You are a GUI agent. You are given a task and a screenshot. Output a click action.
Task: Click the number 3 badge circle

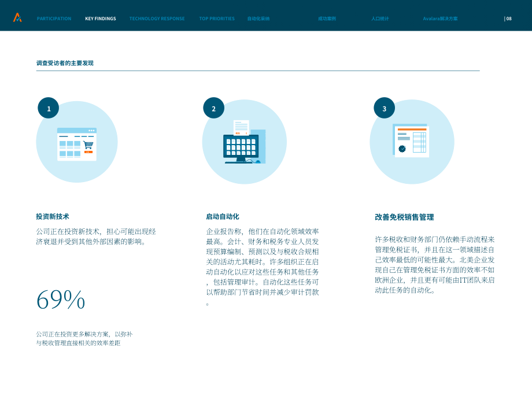[x=385, y=108]
